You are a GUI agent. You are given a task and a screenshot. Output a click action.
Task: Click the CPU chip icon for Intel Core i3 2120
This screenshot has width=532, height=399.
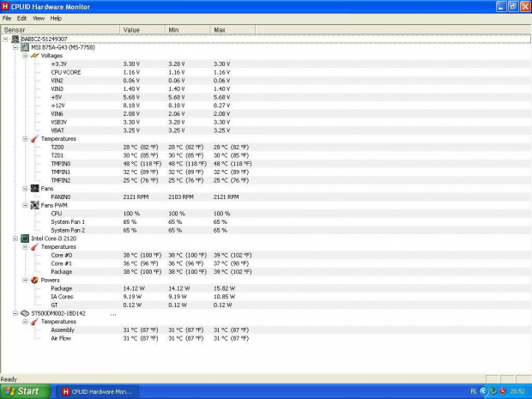pos(25,239)
